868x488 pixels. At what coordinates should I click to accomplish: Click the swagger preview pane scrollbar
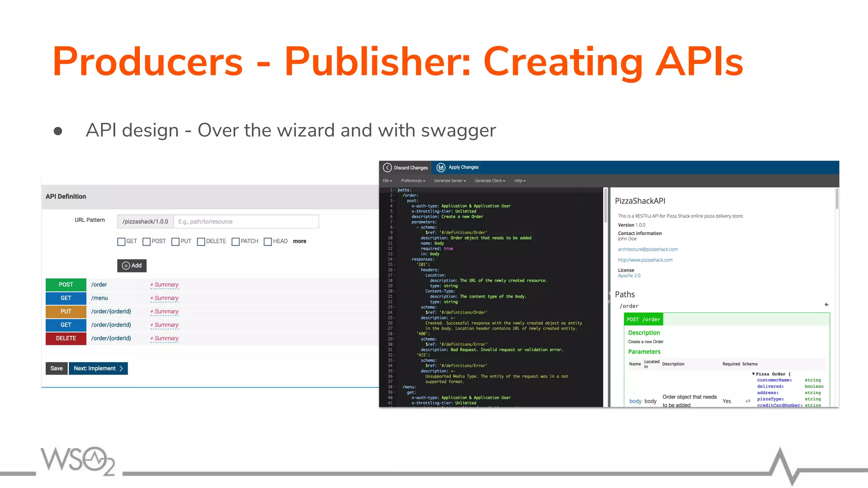(x=837, y=199)
